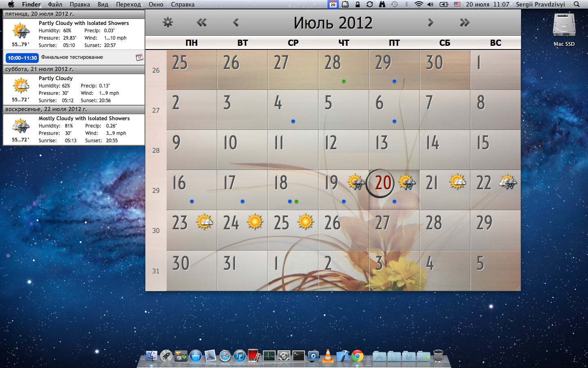
Task: Go to next month with the single arrow
Action: click(430, 22)
